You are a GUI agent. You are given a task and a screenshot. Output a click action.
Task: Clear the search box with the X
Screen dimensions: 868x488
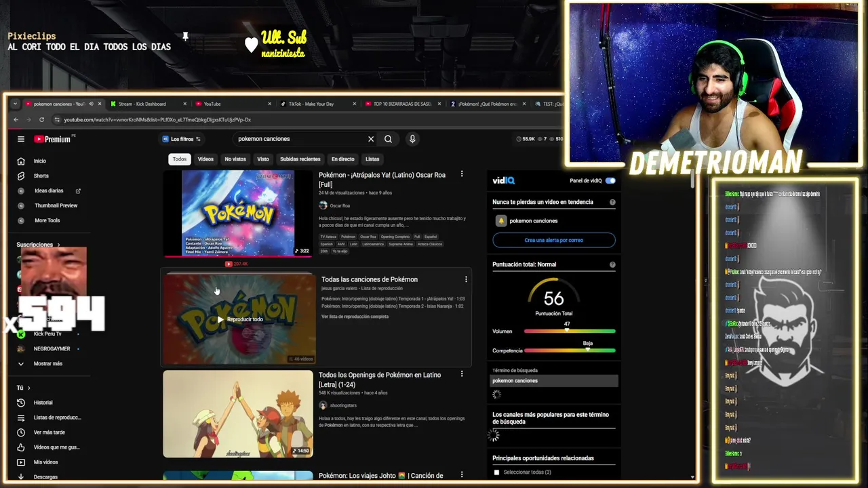coord(371,139)
